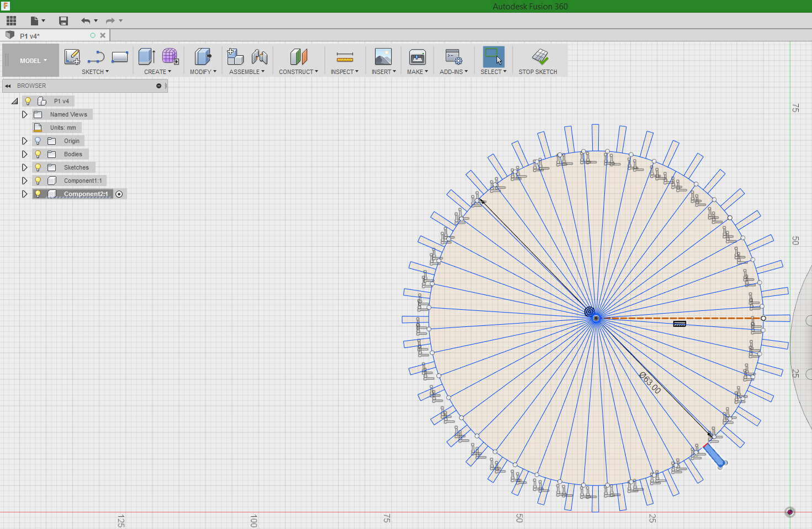Open the SELECT dropdown

click(493, 72)
